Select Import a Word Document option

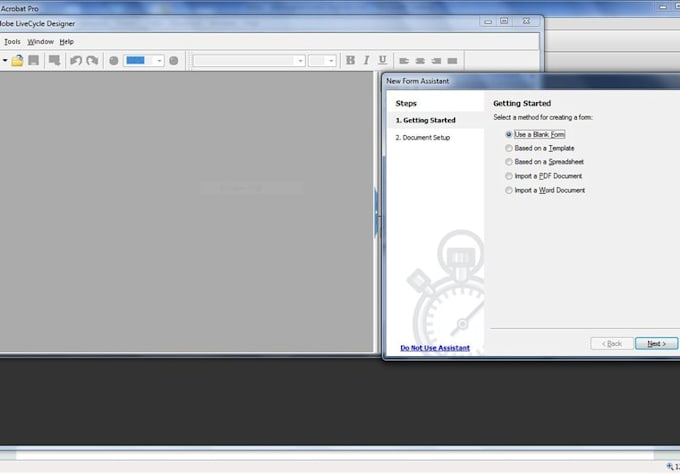point(545,190)
